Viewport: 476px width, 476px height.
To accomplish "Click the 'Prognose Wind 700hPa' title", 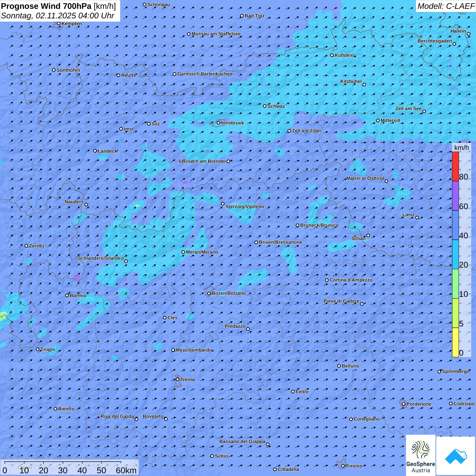I will [47, 6].
